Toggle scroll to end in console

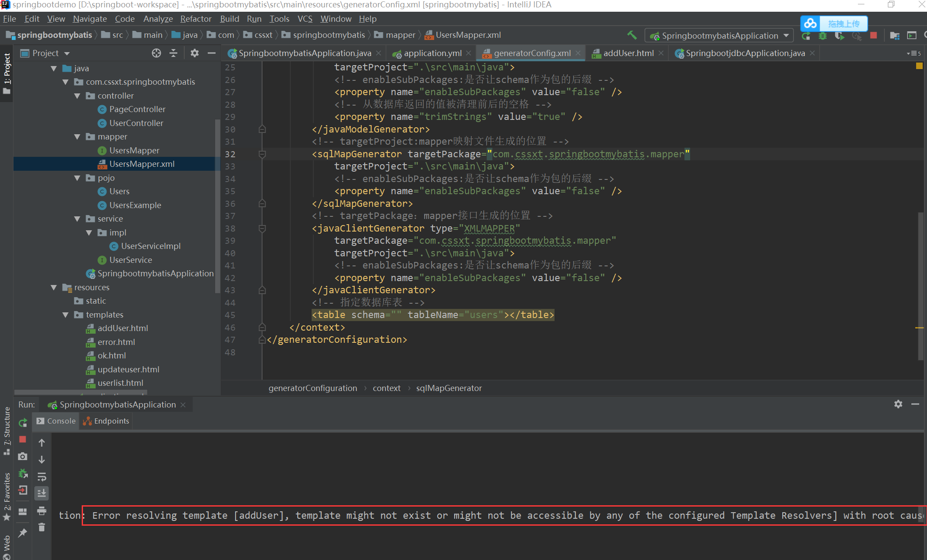(x=42, y=493)
